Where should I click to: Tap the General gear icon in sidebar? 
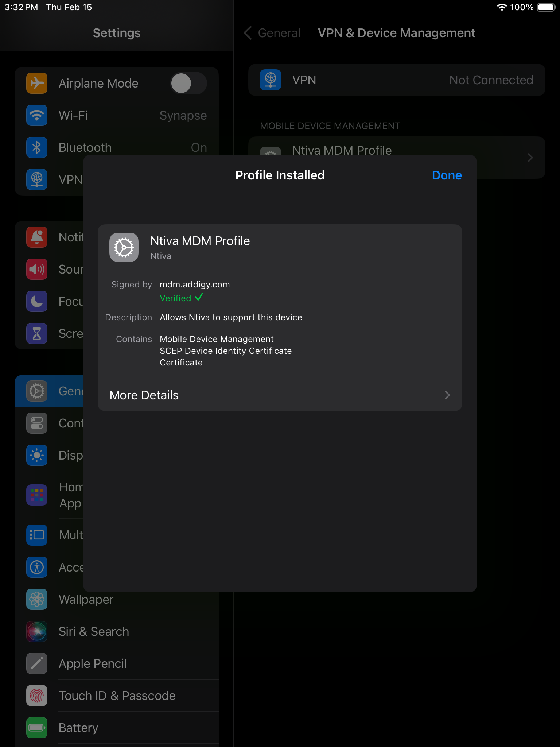[x=37, y=391]
